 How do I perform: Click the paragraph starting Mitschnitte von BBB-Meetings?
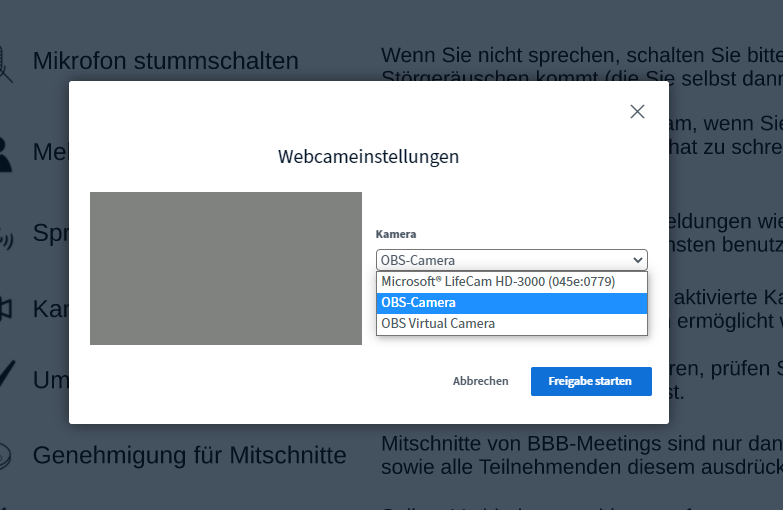(x=580, y=452)
